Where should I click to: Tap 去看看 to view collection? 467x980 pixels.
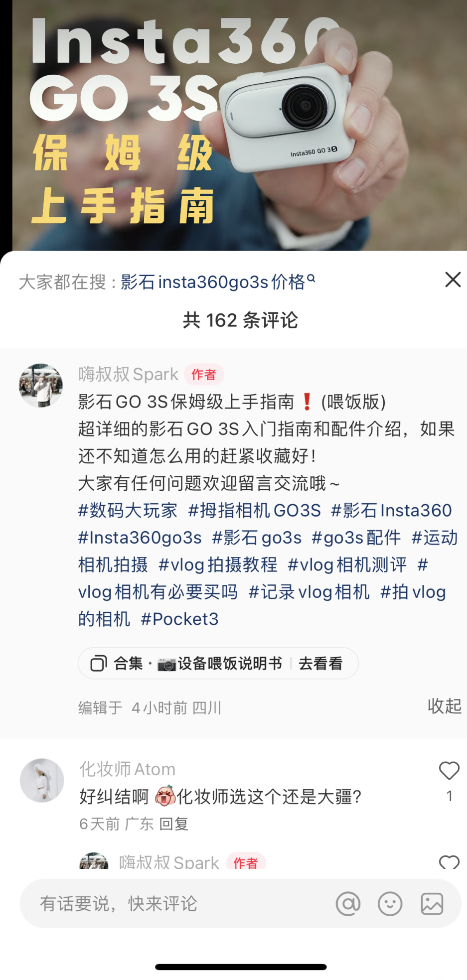point(320,663)
